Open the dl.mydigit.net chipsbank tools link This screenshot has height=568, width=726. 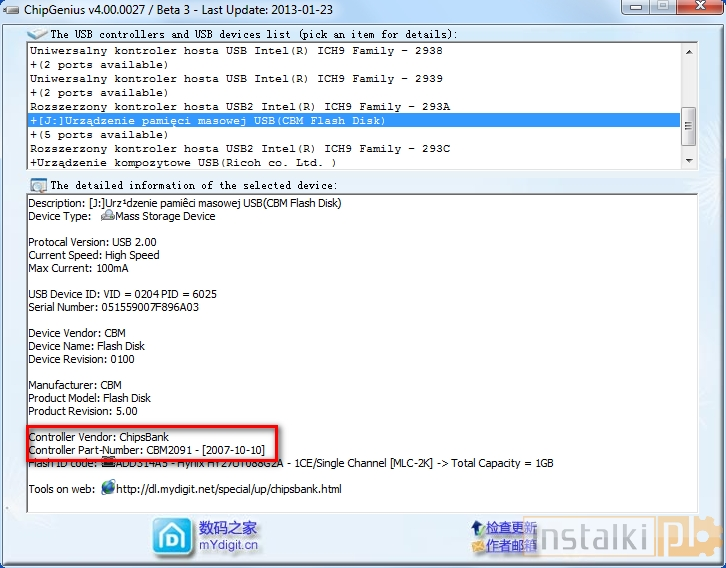229,489
